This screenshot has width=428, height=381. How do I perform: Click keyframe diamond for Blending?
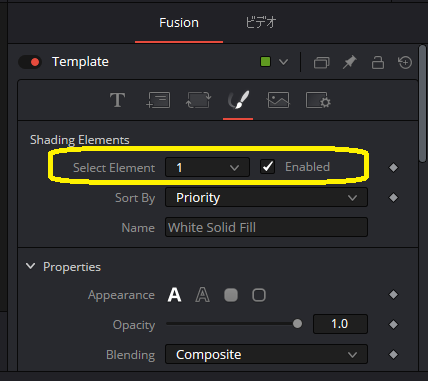pos(393,354)
